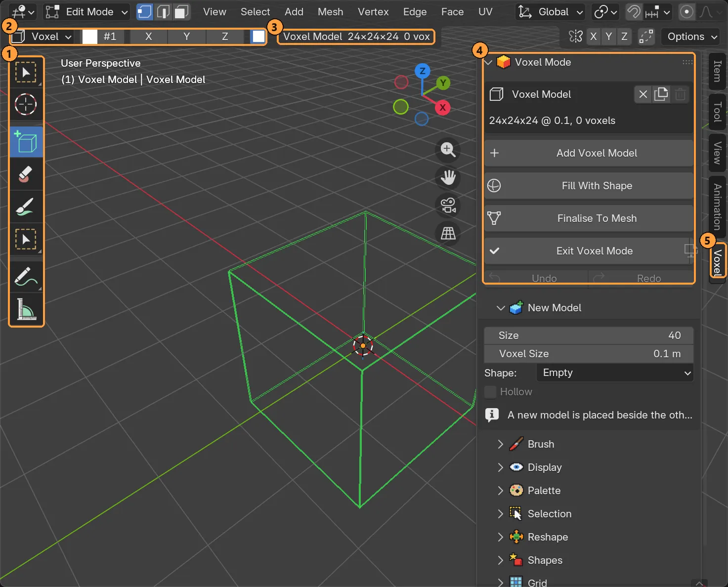Viewport: 728px width, 587px height.
Task: Click Add Voxel Model button
Action: coord(589,153)
